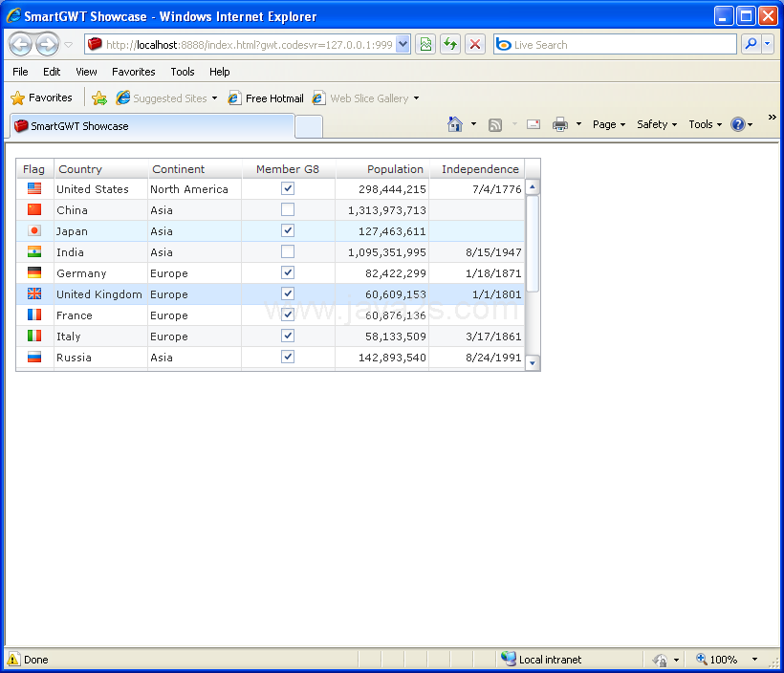Click the Member G8 column header
784x673 pixels.
(289, 169)
